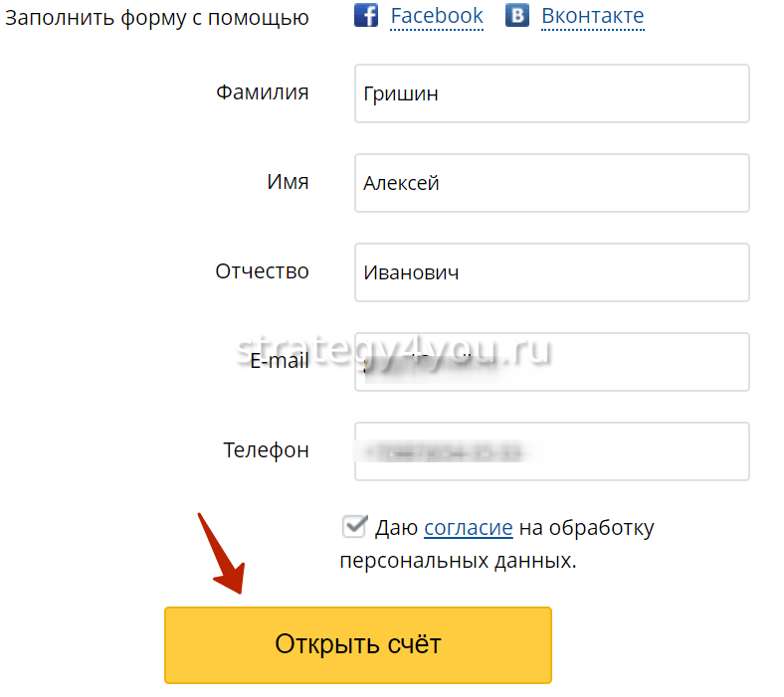Click the Заполнить форму с помощью text

[x=157, y=18]
